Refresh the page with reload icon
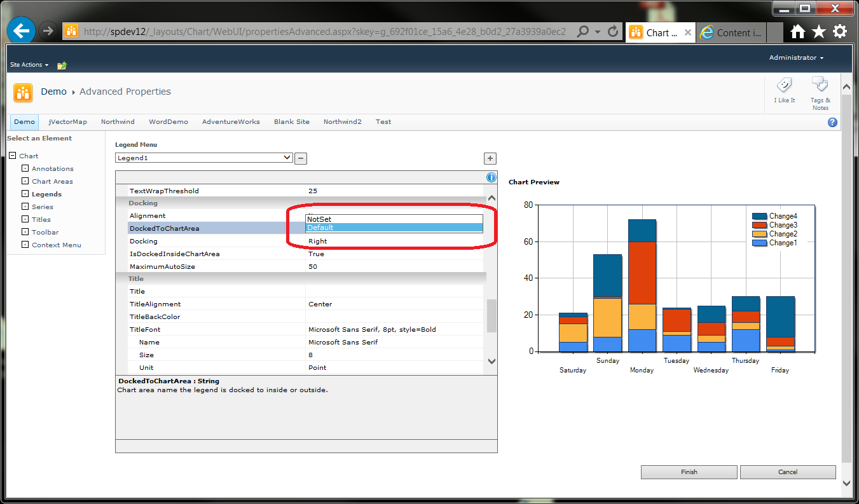 point(613,31)
